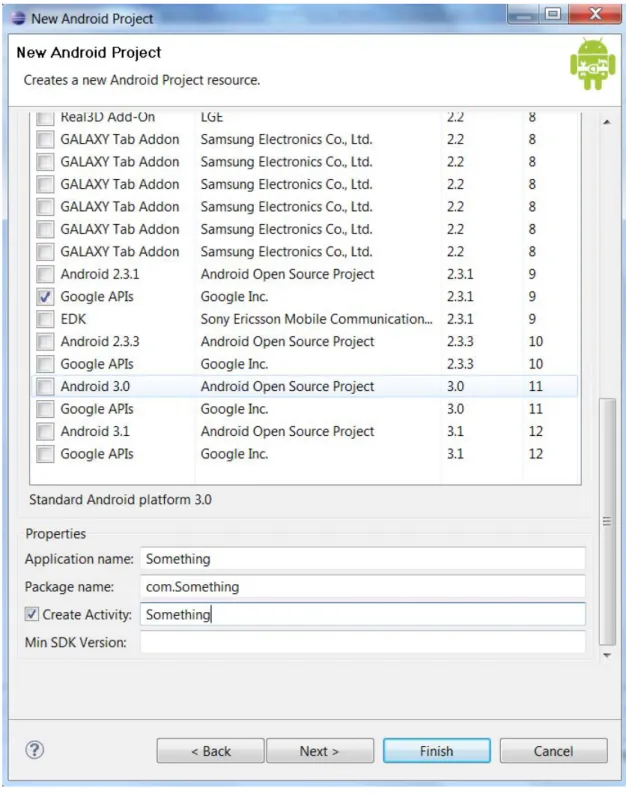
Task: Click Google Inc. in the 2.3.3 row
Action: point(234,364)
